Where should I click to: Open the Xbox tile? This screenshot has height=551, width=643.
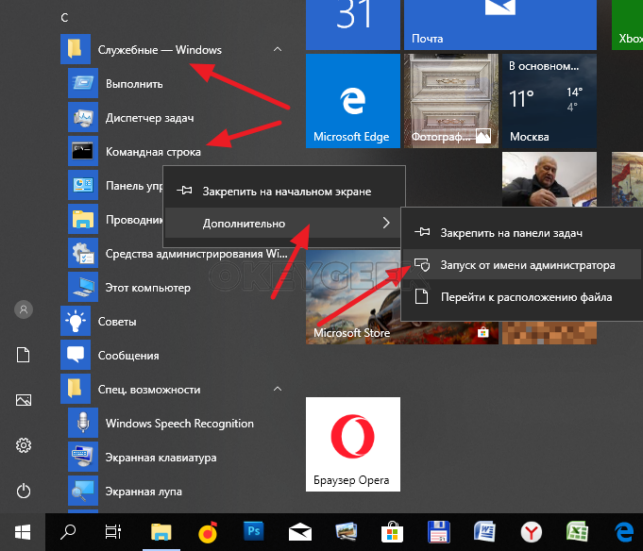pos(627,25)
